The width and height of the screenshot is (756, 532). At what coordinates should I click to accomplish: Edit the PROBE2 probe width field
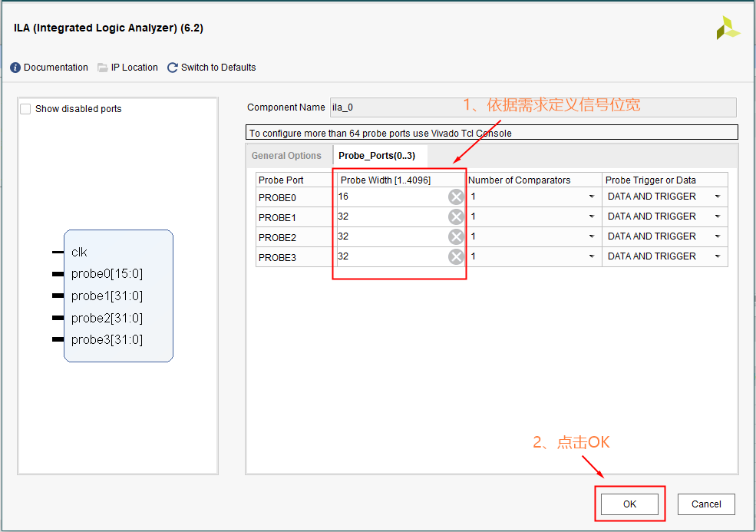[x=392, y=236]
